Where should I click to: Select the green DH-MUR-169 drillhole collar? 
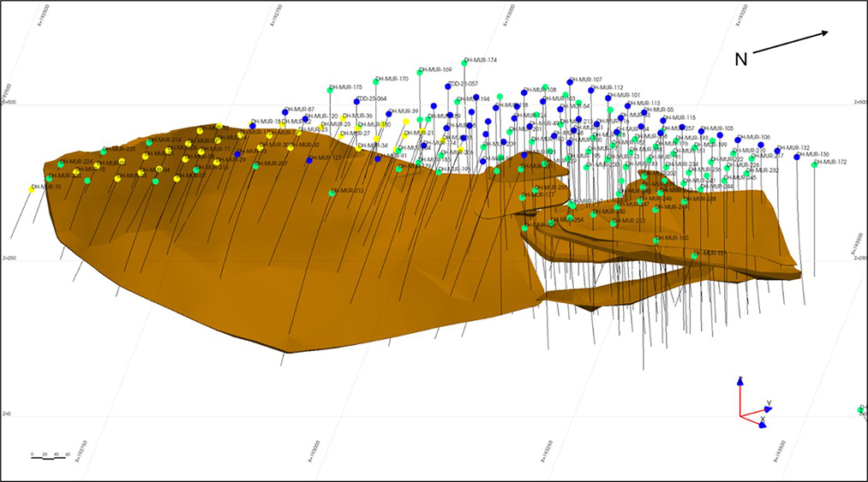coord(420,71)
